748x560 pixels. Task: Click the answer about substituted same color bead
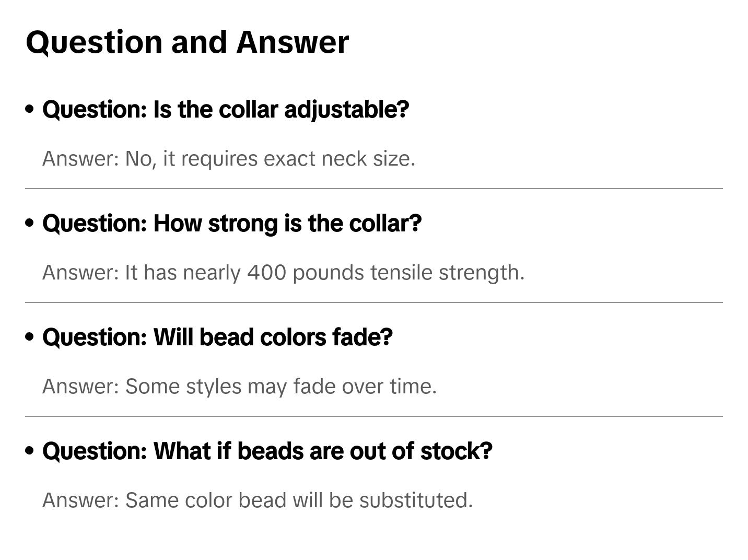coord(258,500)
